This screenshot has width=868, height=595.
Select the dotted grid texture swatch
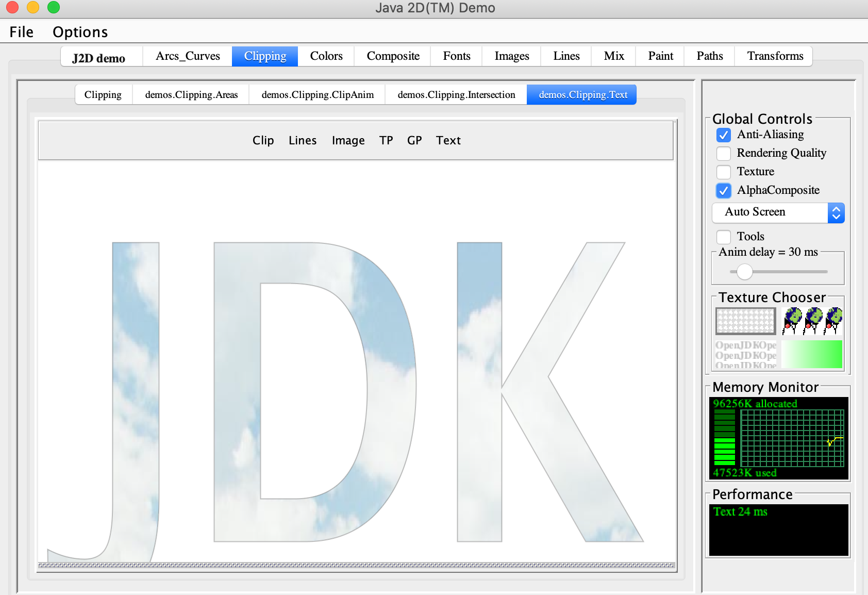(x=745, y=321)
